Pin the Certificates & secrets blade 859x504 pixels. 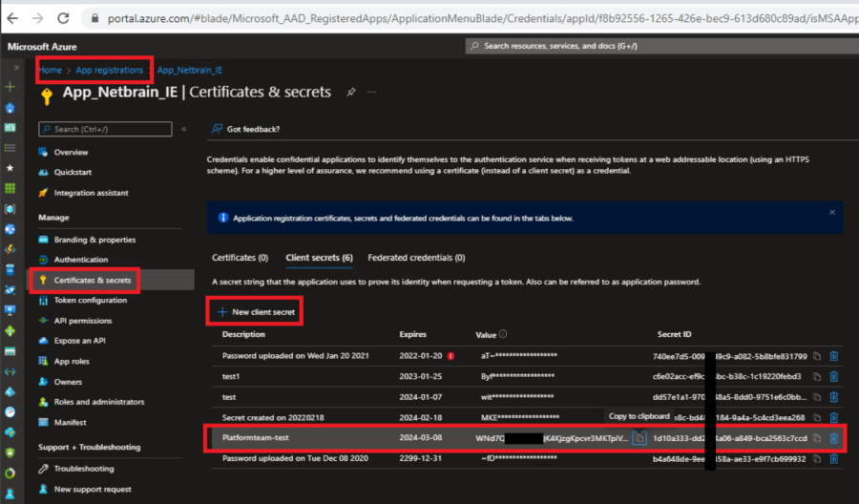tap(351, 93)
